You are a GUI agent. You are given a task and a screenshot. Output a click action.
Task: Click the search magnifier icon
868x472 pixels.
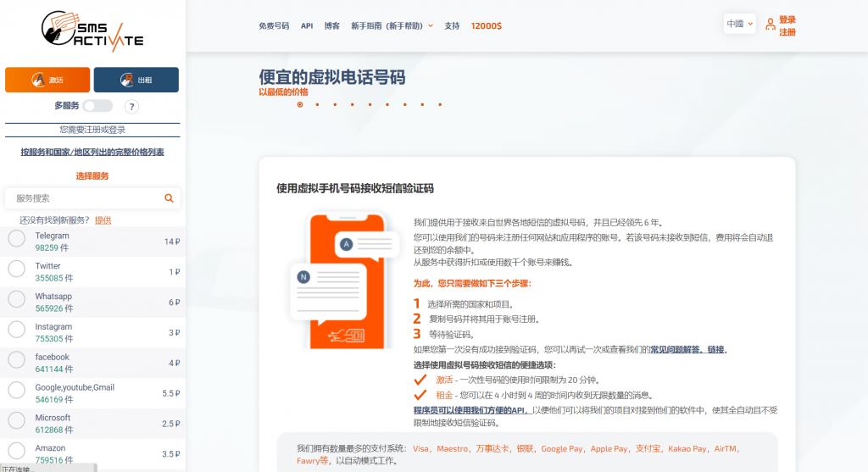point(169,198)
